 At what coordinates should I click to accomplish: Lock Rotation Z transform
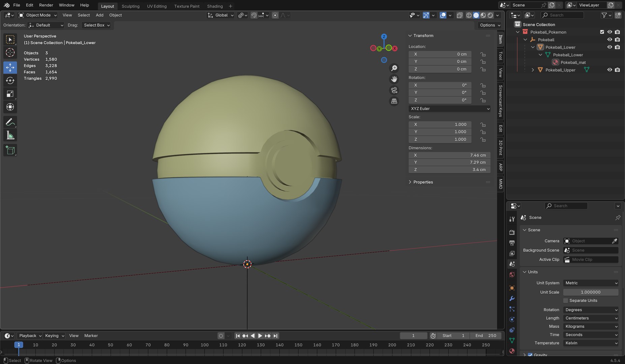tap(483, 100)
